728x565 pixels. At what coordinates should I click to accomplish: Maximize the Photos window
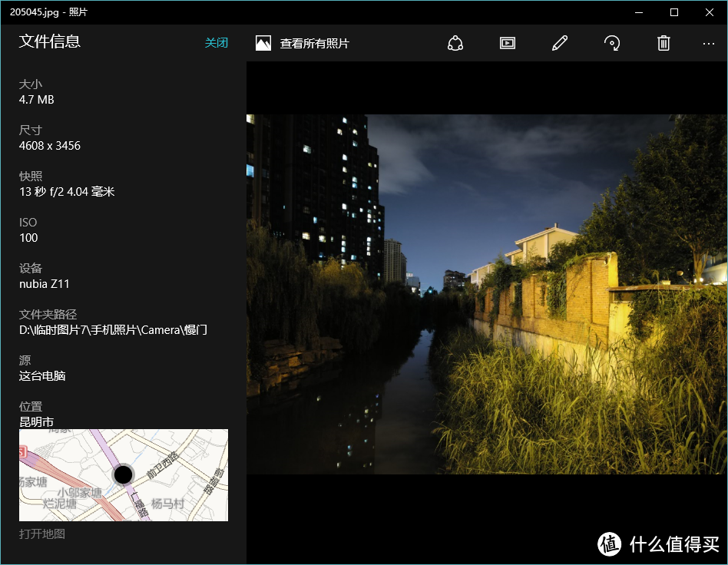pos(674,12)
